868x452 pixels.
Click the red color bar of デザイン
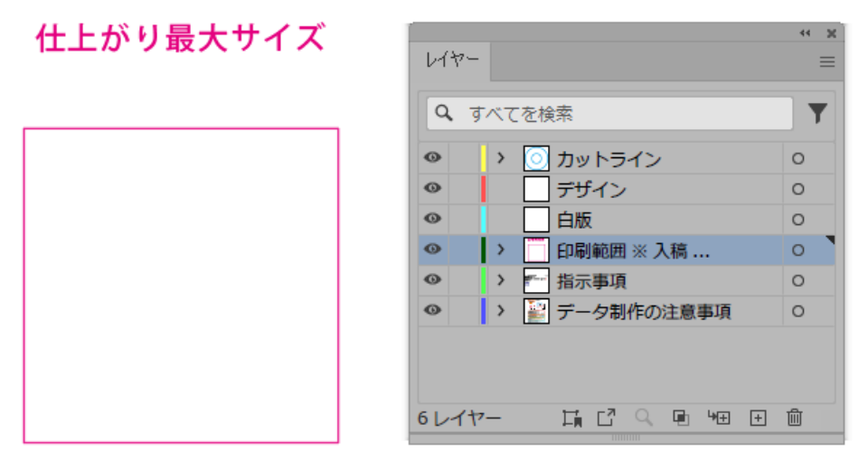coord(483,189)
